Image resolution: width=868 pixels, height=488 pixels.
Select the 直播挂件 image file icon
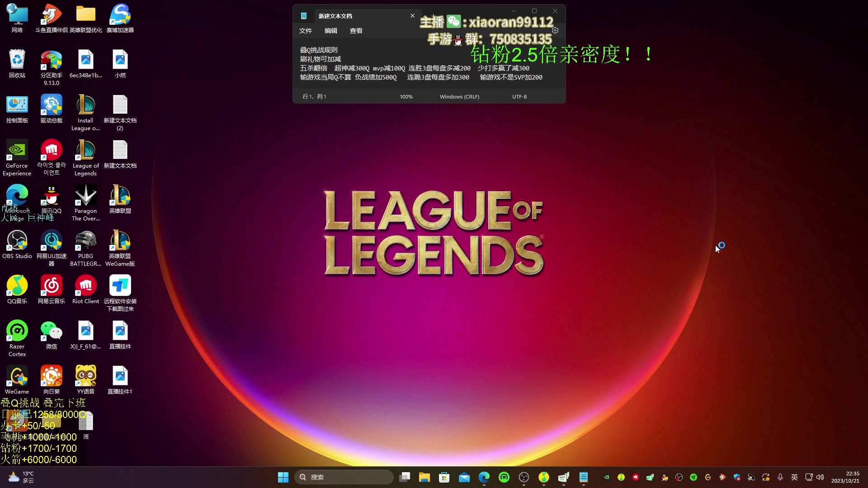coord(120,335)
